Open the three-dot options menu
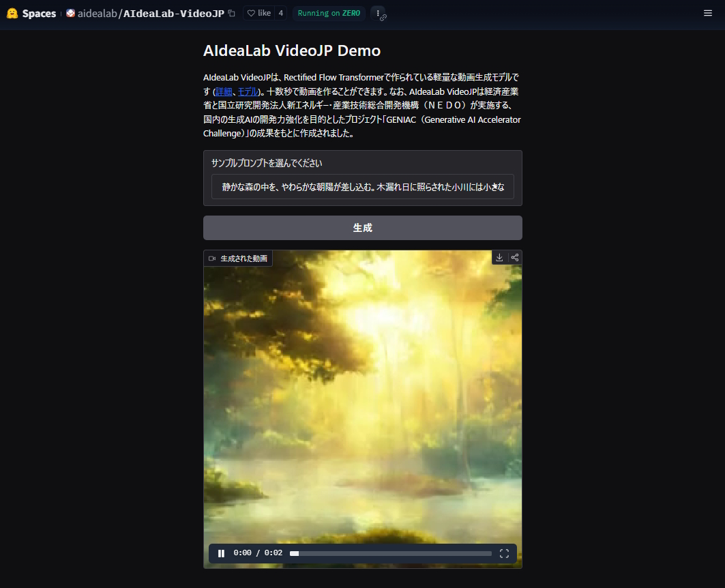This screenshot has height=588, width=725. 378,12
